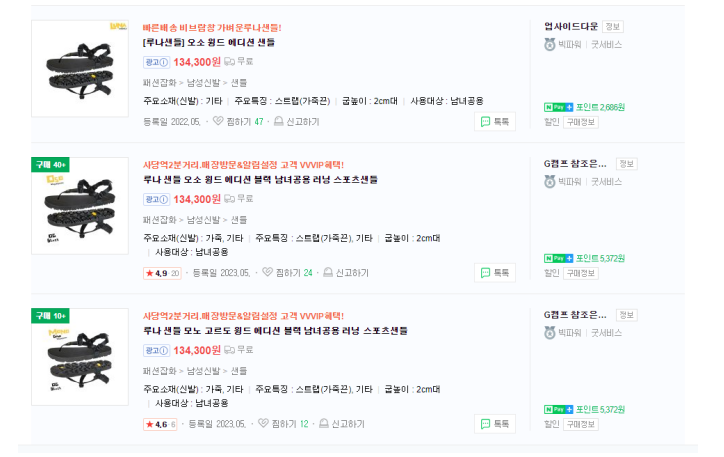
Task: Click the heart 찜하기 icon on first product
Action: point(218,121)
